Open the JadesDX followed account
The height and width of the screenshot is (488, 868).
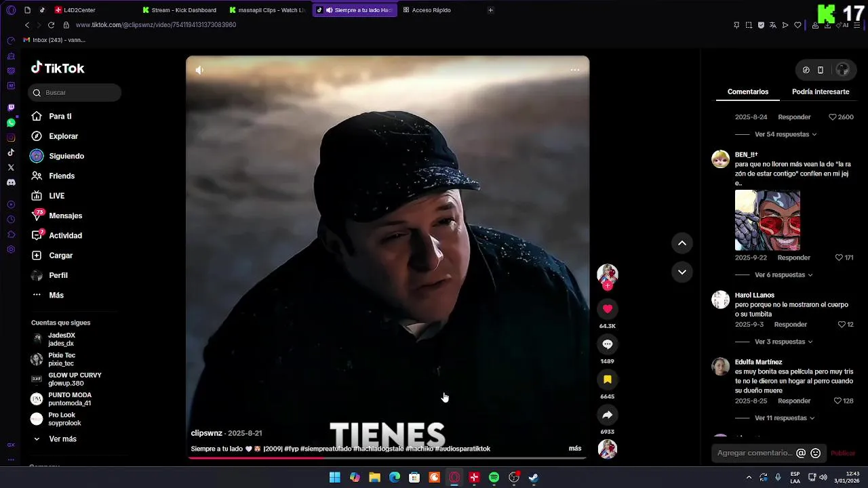pyautogui.click(x=54, y=340)
